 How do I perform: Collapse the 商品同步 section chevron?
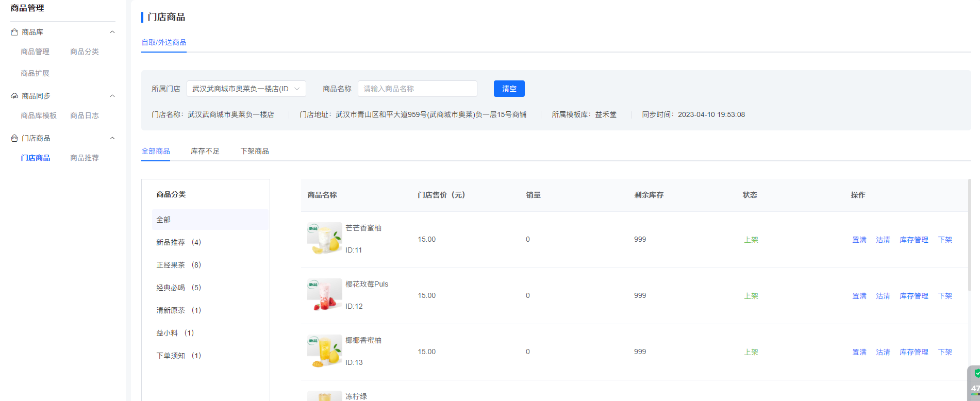click(112, 96)
